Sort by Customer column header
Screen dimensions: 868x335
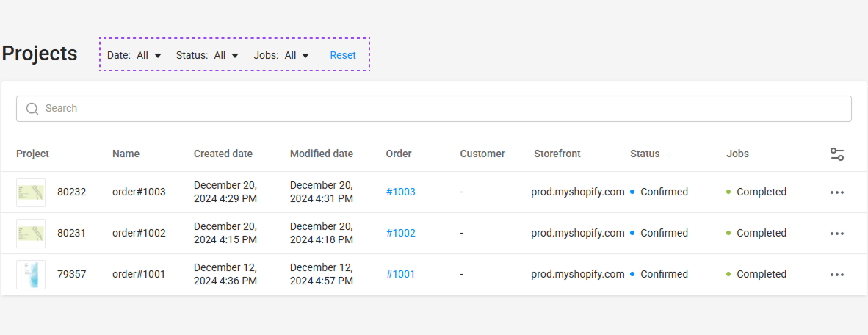tap(482, 154)
